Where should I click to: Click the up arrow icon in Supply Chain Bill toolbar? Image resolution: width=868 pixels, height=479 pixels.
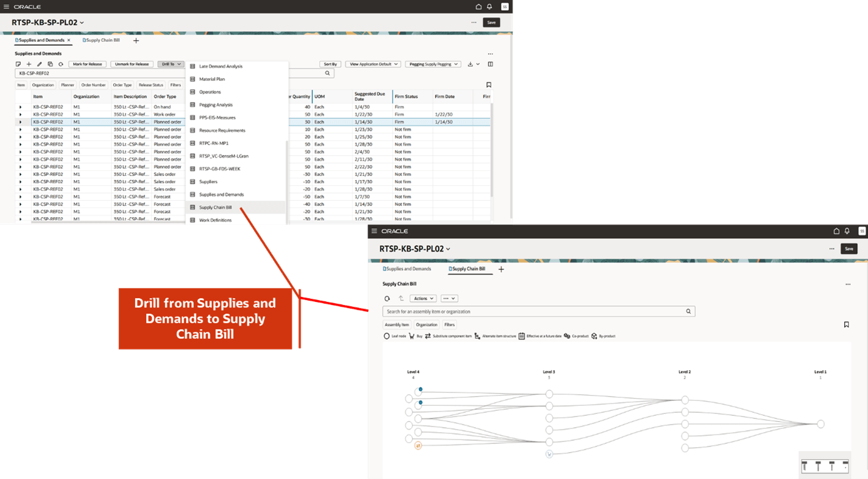coord(401,298)
